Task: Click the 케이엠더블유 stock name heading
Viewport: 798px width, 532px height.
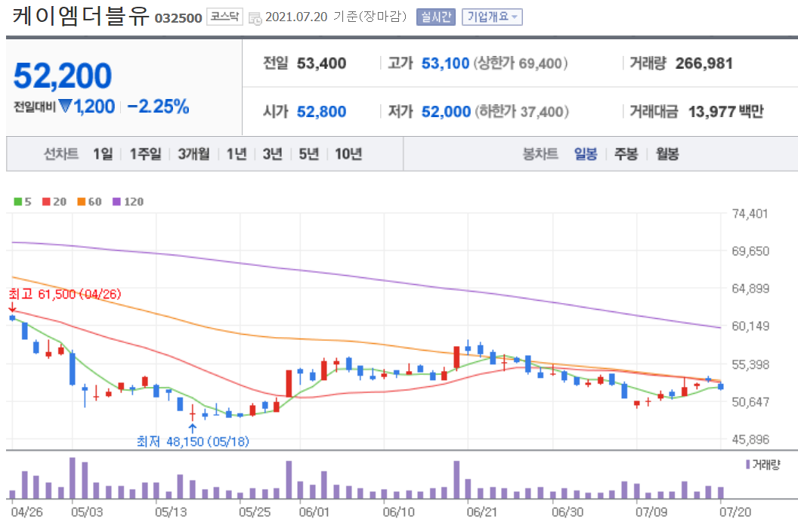Action: pyautogui.click(x=80, y=16)
